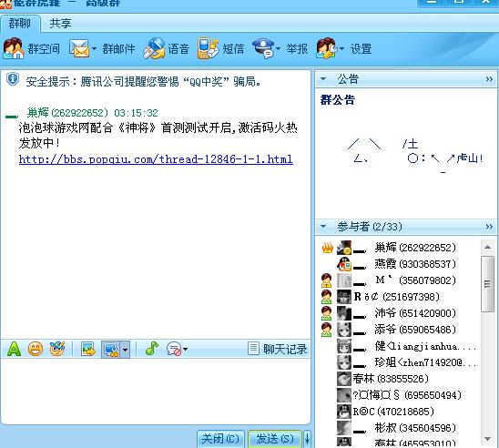Click admin icon beside 添爷
Screen dimensions: 499x448
click(x=326, y=330)
